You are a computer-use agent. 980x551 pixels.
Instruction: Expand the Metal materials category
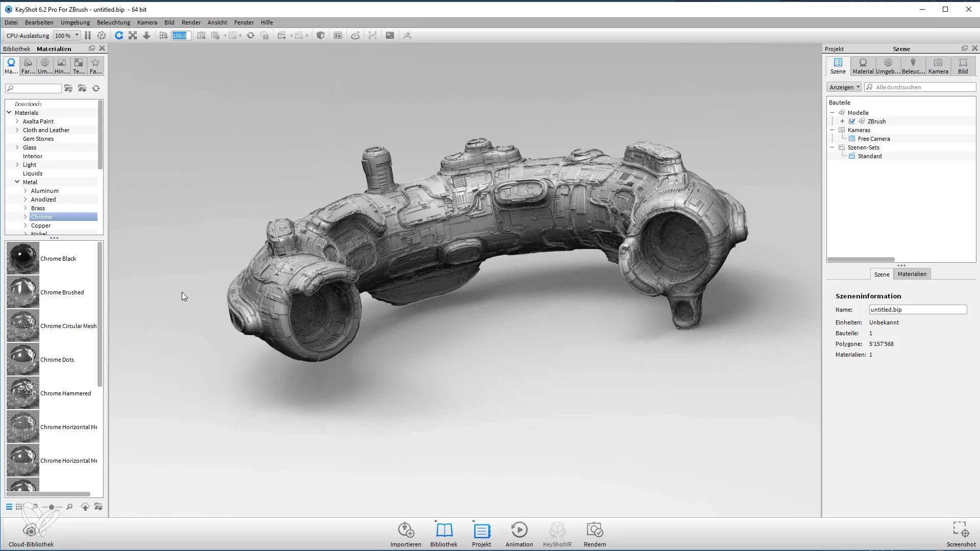pos(17,182)
